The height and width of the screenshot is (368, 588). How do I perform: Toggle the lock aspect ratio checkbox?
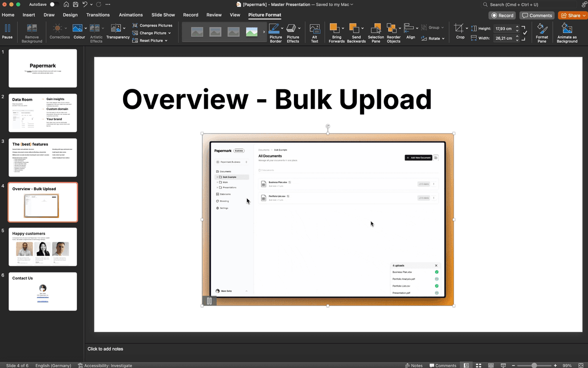click(525, 33)
